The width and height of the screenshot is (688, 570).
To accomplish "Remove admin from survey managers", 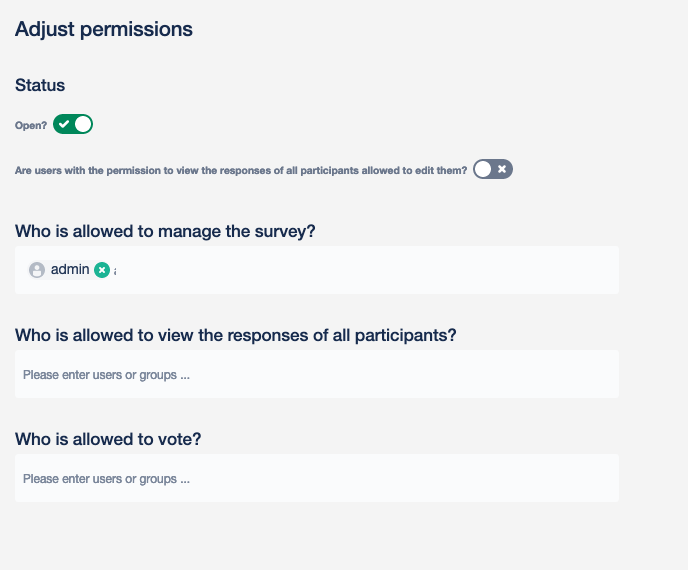I will [x=101, y=270].
